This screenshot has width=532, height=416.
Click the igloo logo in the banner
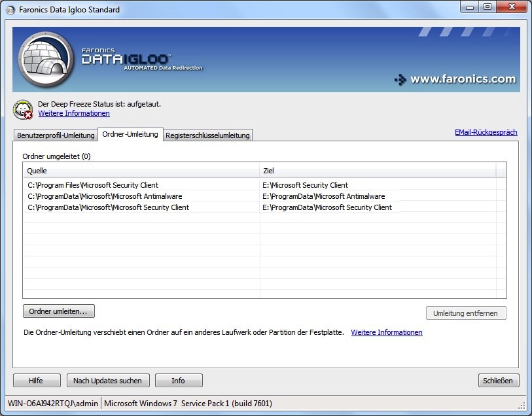coord(46,59)
